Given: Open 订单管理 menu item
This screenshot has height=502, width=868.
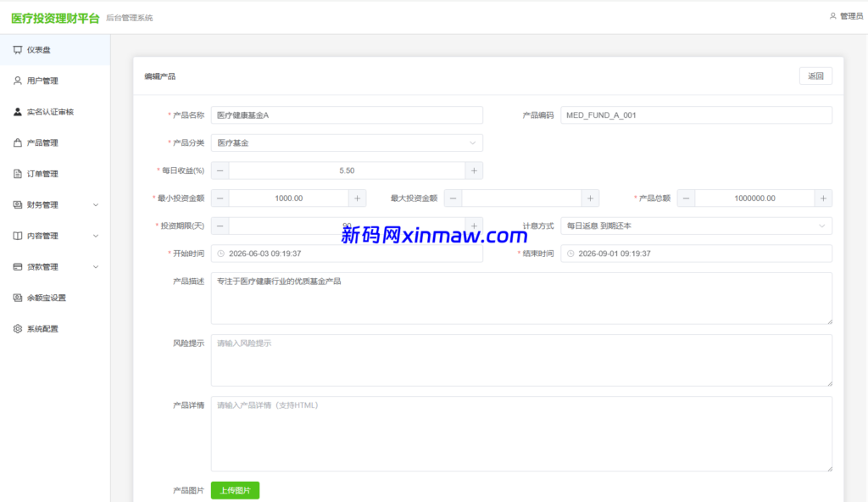Looking at the screenshot, I should [x=55, y=174].
